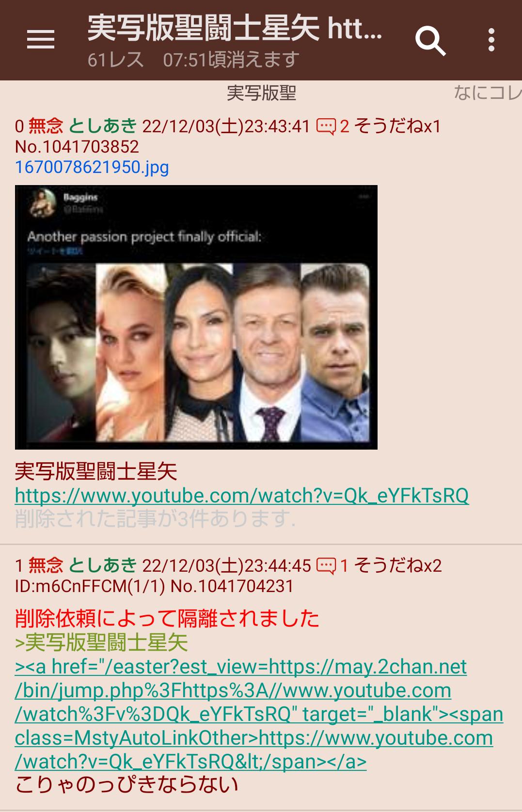Open the 1670078621950.jpg file link

92,167
